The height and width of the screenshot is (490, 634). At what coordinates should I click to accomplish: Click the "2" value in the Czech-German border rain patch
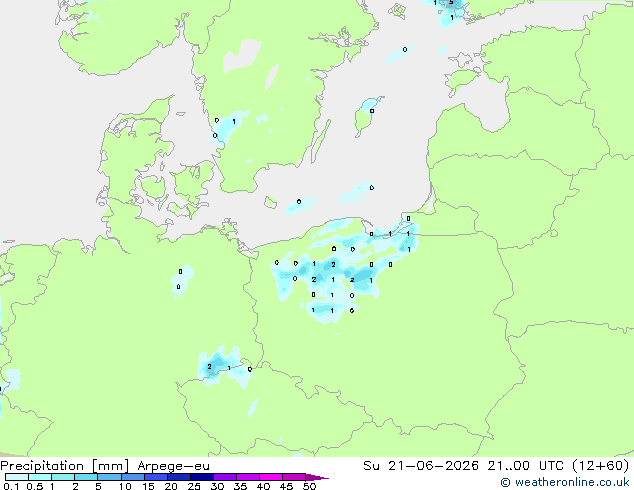pos(209,367)
